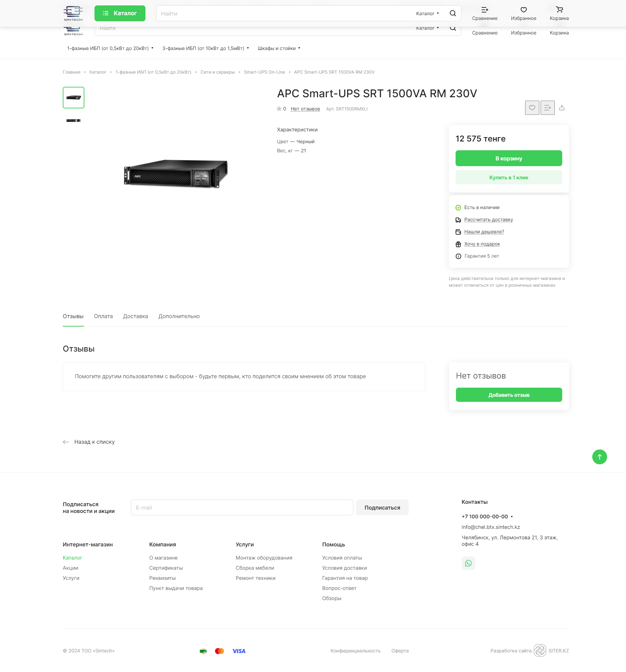The height and width of the screenshot is (672, 626).
Task: Click the wallet icon by Нашли дешевле
Action: point(458,232)
